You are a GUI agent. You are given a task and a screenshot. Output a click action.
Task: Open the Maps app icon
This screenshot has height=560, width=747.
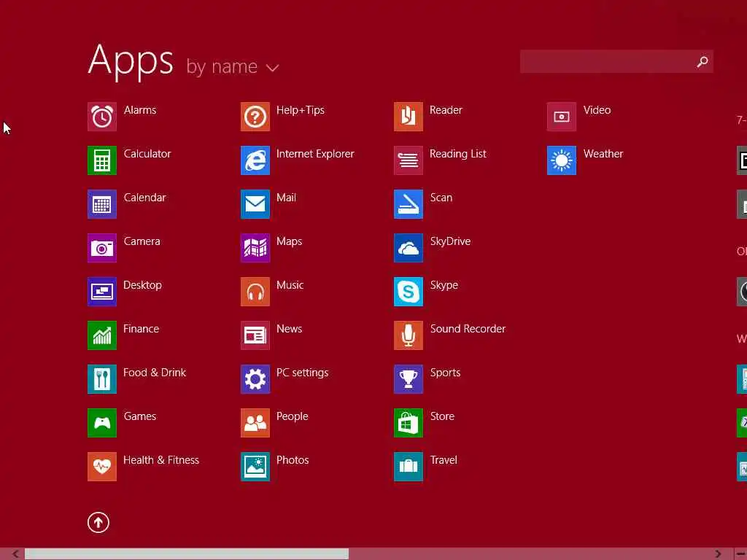(x=255, y=248)
